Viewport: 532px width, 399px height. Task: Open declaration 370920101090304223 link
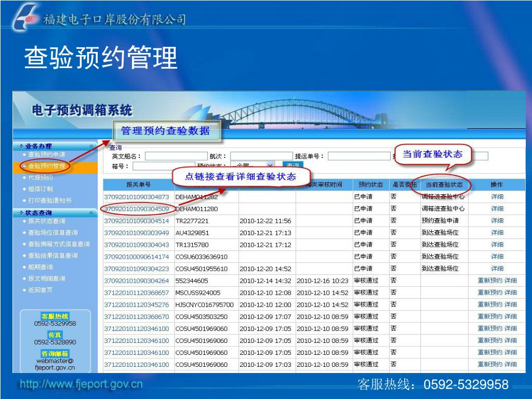pyautogui.click(x=137, y=269)
